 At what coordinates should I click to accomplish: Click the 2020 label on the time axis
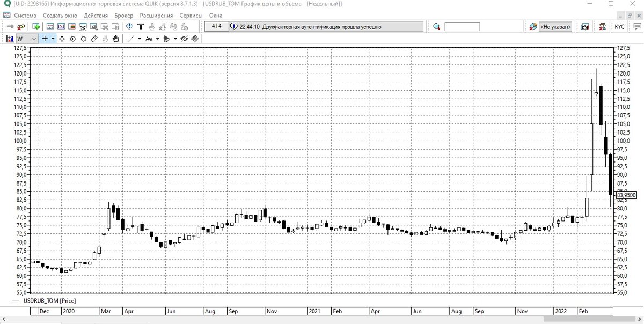[x=69, y=311]
